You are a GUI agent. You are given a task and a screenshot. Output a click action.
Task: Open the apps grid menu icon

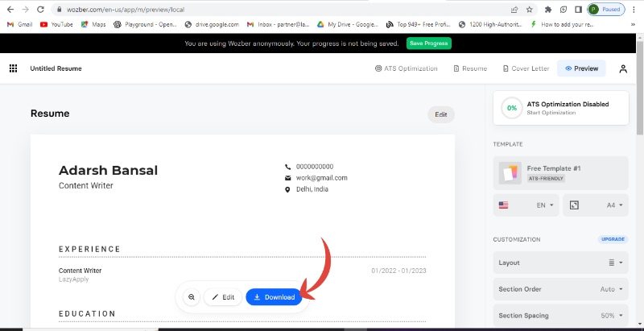pos(13,68)
